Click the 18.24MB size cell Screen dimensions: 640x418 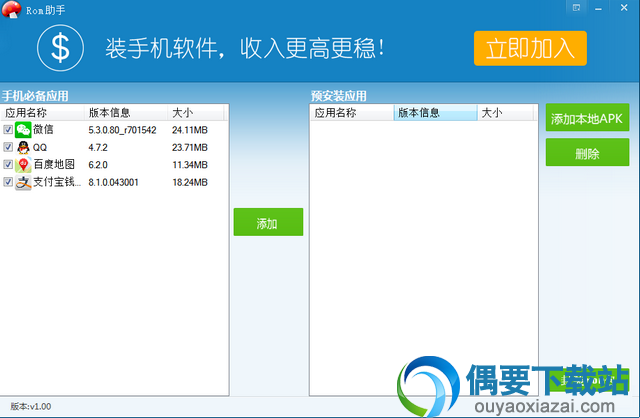[190, 182]
